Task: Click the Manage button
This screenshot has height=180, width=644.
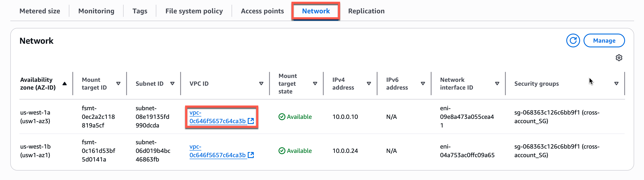Action: pyautogui.click(x=604, y=40)
